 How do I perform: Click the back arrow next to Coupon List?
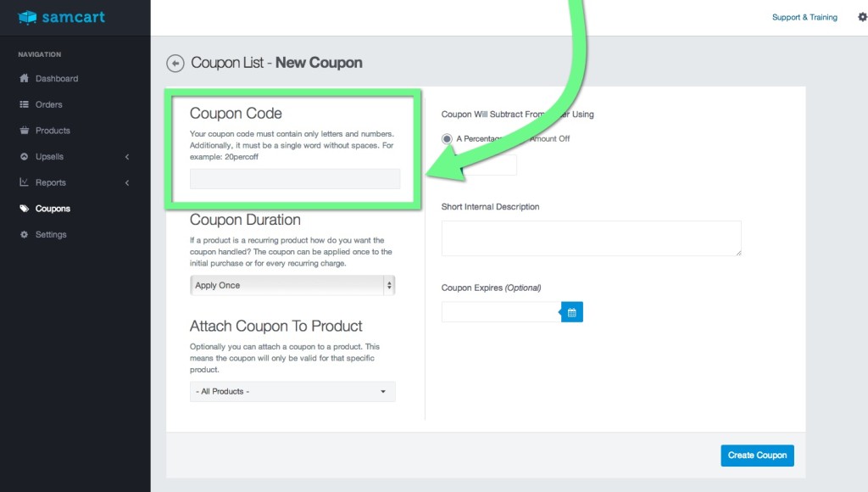(x=175, y=62)
